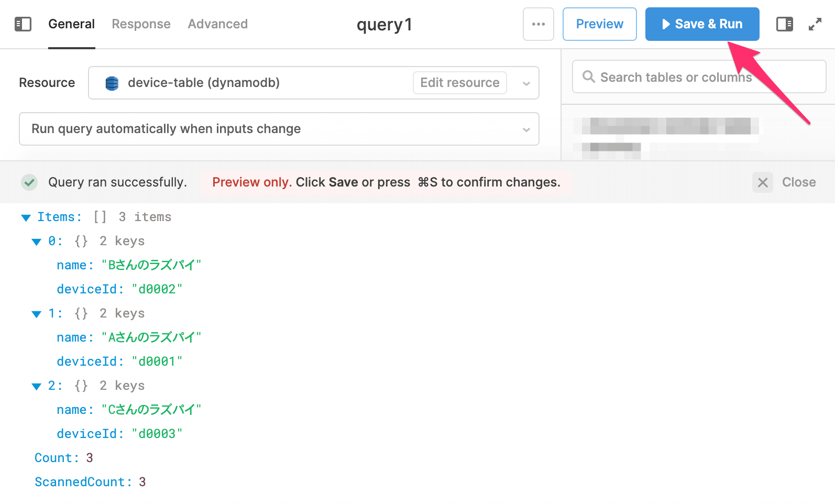This screenshot has width=835, height=504.
Task: Click the green success checkmark icon
Action: [x=29, y=182]
